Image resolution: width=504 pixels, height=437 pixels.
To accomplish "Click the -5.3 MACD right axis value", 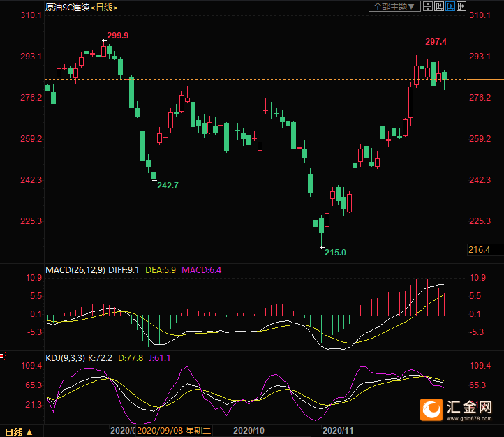I will click(x=476, y=332).
